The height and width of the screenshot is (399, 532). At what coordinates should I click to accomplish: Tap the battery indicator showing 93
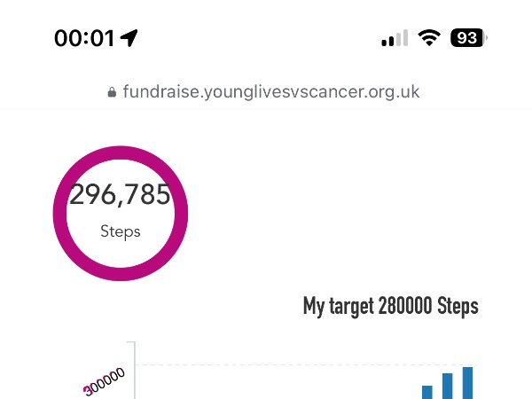click(x=468, y=38)
